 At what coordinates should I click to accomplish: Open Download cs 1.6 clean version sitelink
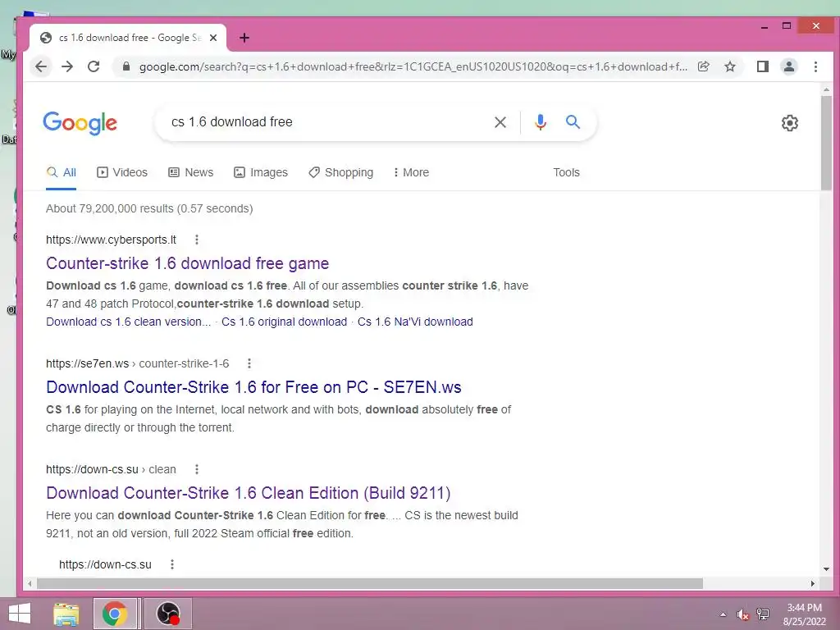(x=128, y=322)
